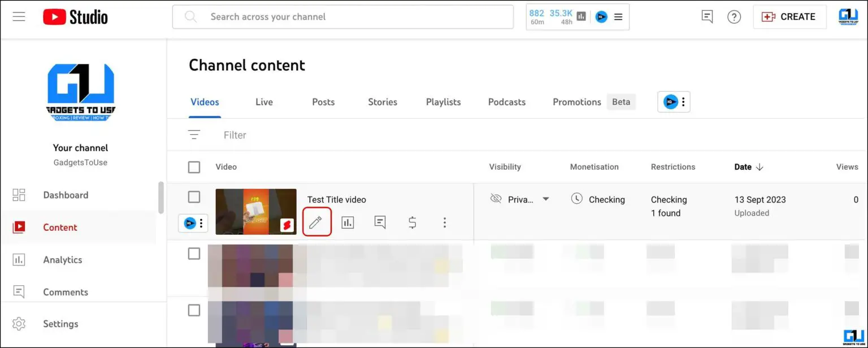Screen dimensions: 868x348
Task: Open the options menu for Test Title video
Action: pyautogui.click(x=445, y=222)
